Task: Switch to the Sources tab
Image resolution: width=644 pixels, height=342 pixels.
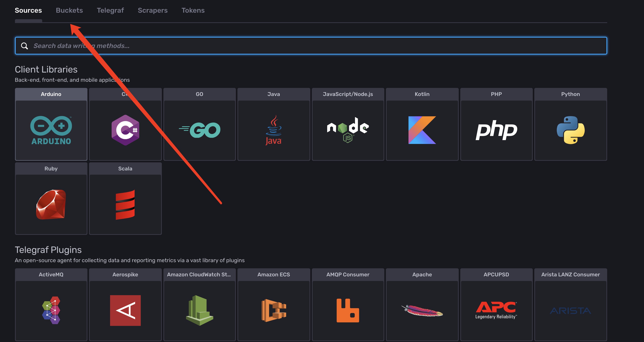Action: (x=28, y=10)
